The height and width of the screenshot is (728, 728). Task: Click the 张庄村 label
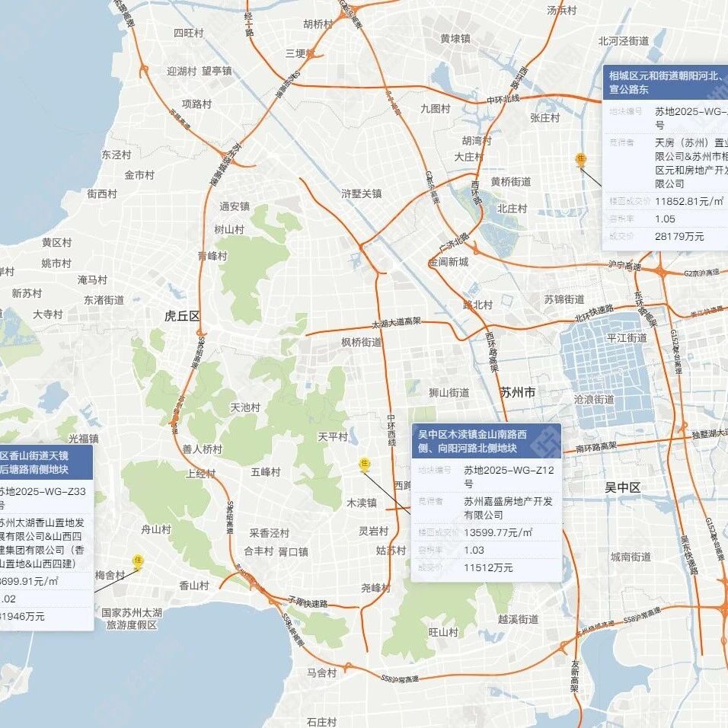click(x=545, y=118)
